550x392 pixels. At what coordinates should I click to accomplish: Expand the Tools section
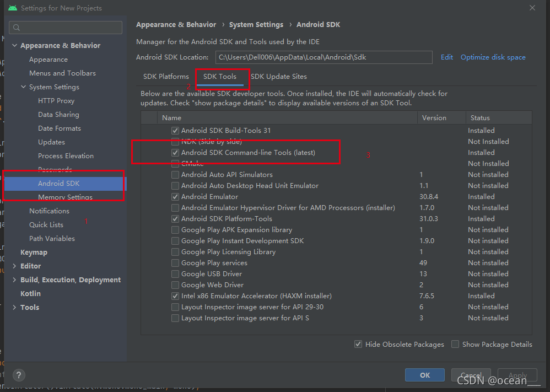tap(14, 308)
